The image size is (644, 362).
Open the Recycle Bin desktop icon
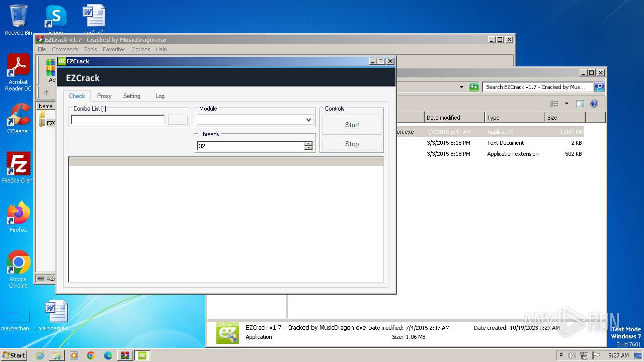18,20
